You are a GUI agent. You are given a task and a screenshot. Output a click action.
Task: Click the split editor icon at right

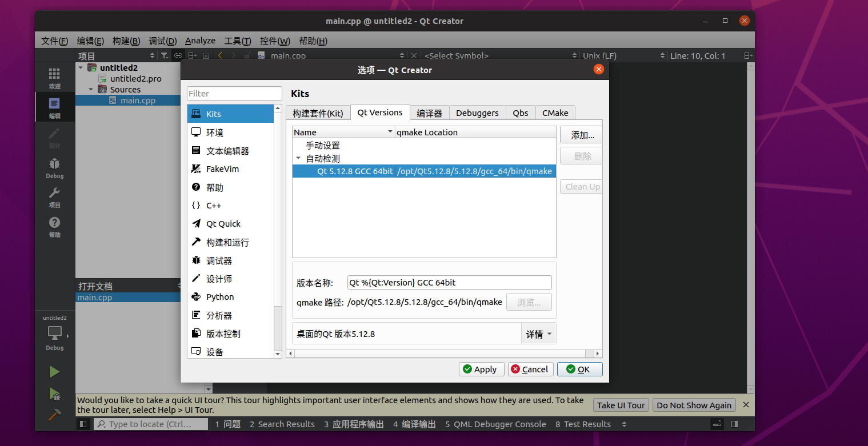[x=748, y=55]
